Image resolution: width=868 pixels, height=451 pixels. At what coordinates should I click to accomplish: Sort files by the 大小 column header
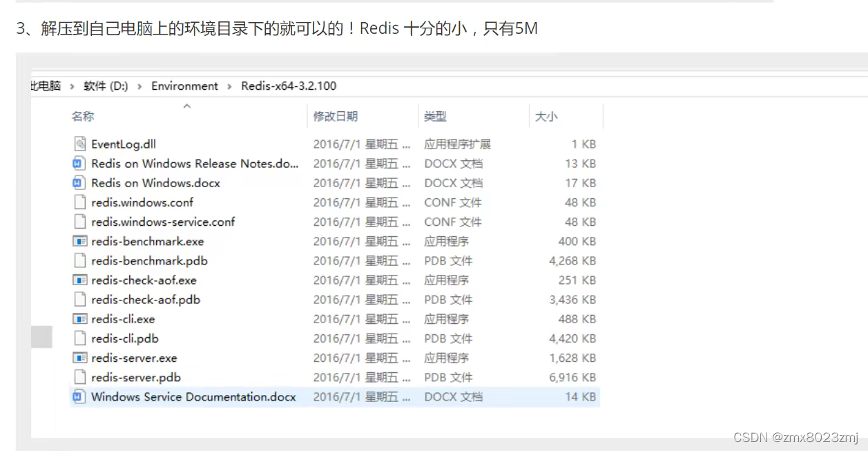(x=546, y=117)
